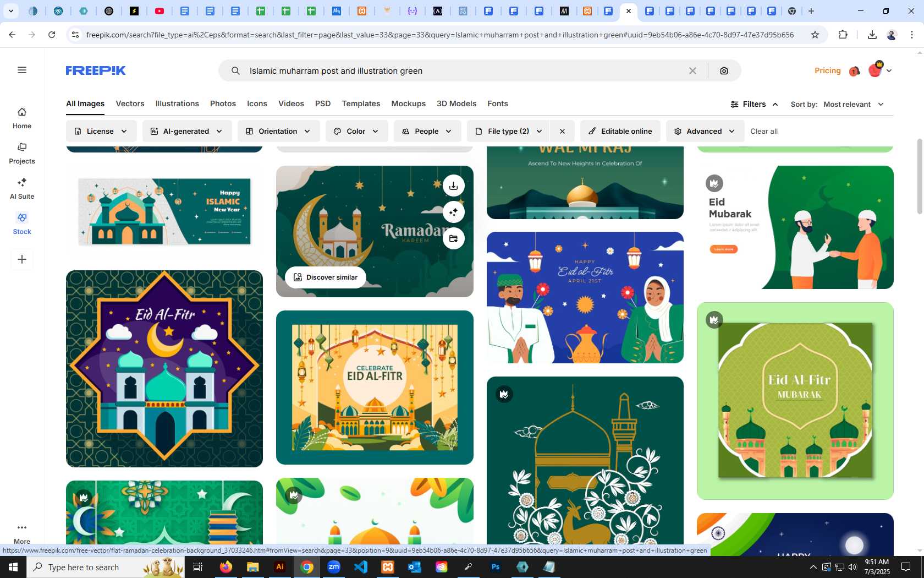924x578 pixels.
Task: Change Sort by Most relevant
Action: pos(854,104)
